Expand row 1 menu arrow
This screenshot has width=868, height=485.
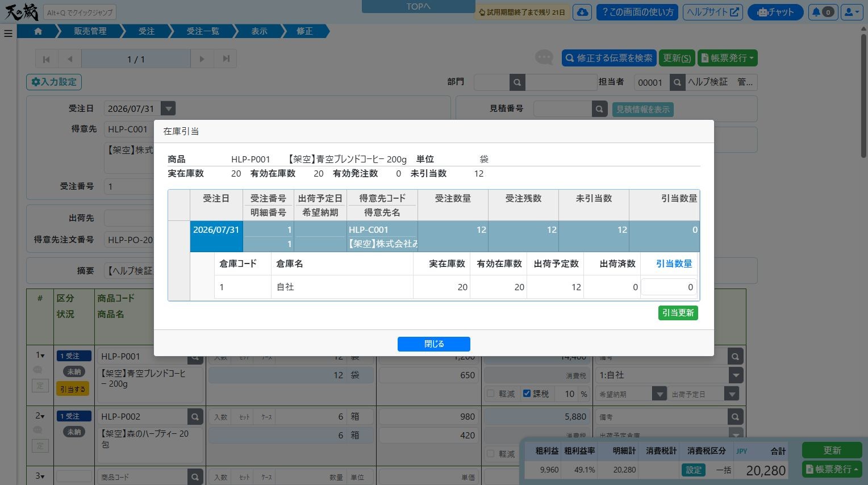click(x=40, y=356)
